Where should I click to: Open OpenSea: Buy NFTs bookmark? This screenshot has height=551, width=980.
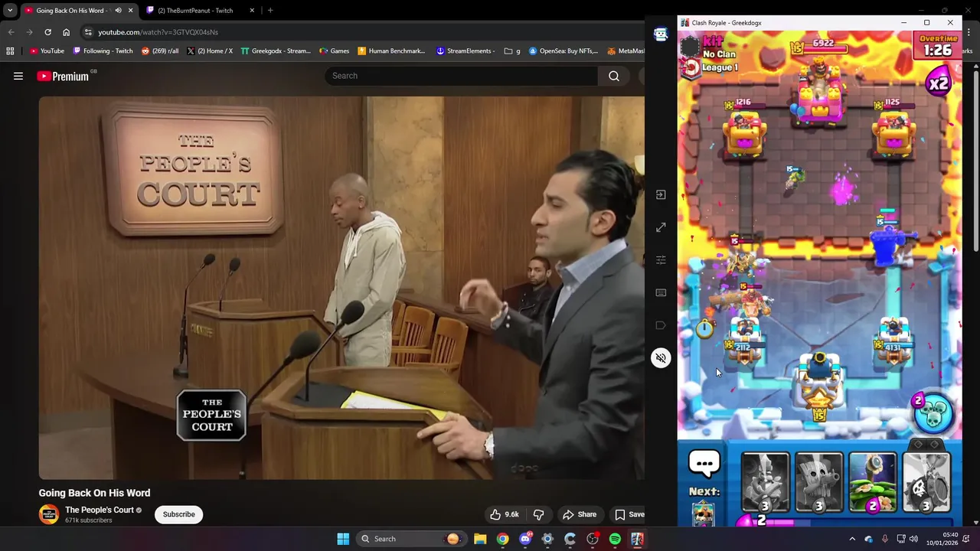click(563, 51)
